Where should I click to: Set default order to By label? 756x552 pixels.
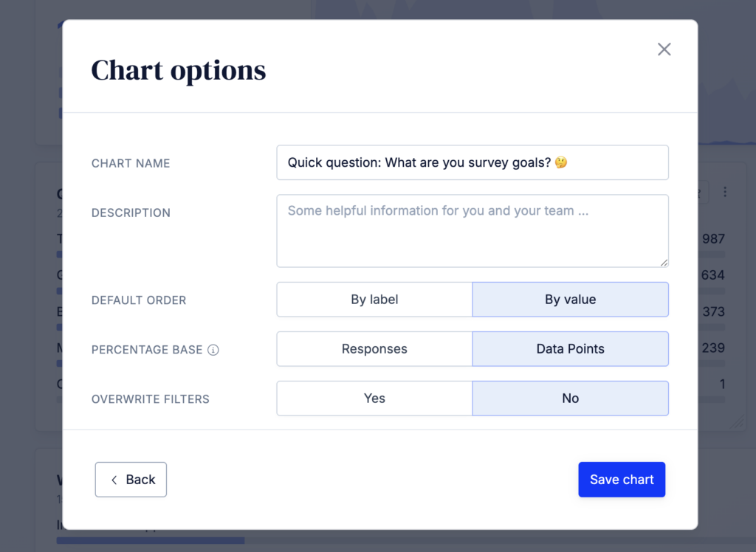[374, 300]
